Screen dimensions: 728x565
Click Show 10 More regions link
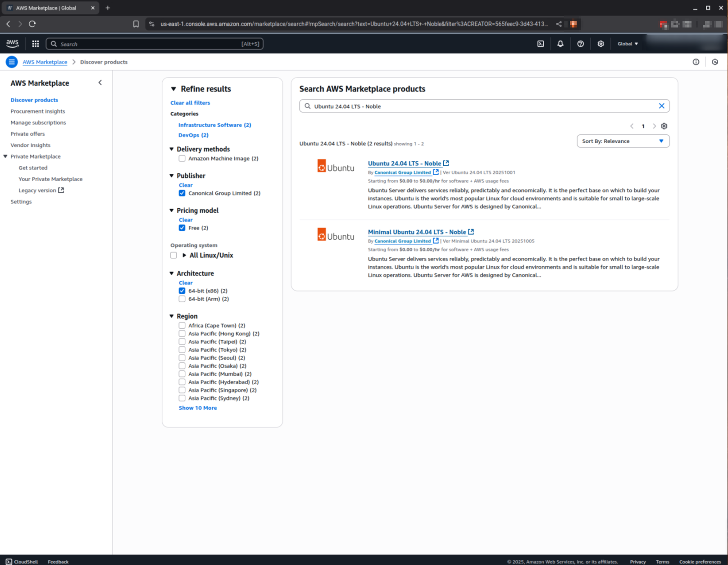tap(198, 408)
